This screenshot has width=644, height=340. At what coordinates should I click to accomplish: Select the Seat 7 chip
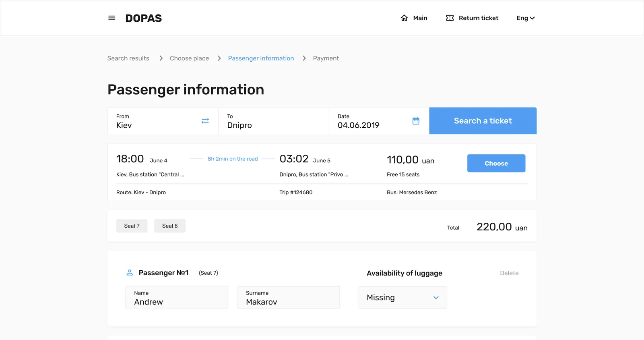132,226
